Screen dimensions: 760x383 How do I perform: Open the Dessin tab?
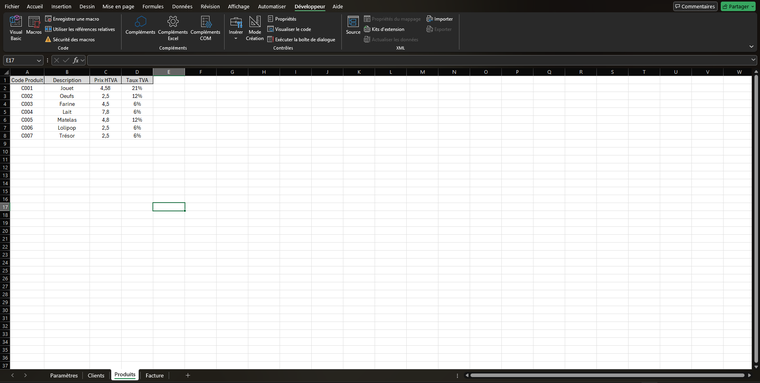[x=87, y=7]
